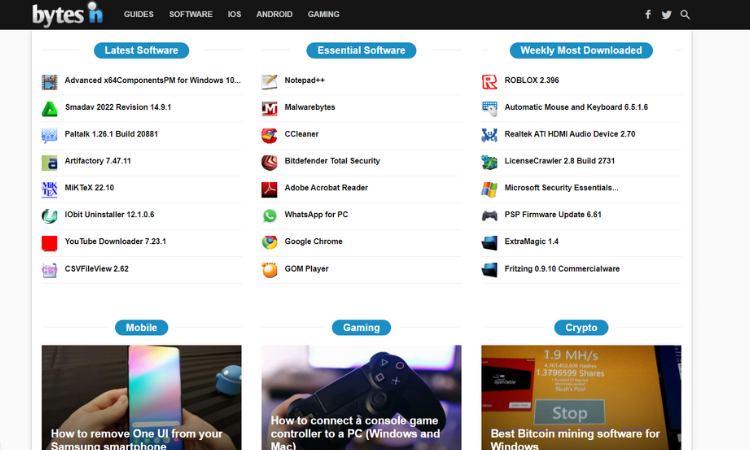Click the Essential Software heading button
The image size is (750, 450).
(x=361, y=51)
